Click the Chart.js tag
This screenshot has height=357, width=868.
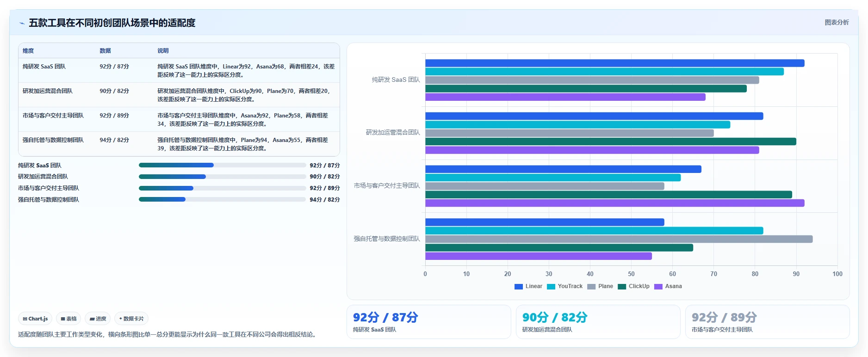[35, 319]
